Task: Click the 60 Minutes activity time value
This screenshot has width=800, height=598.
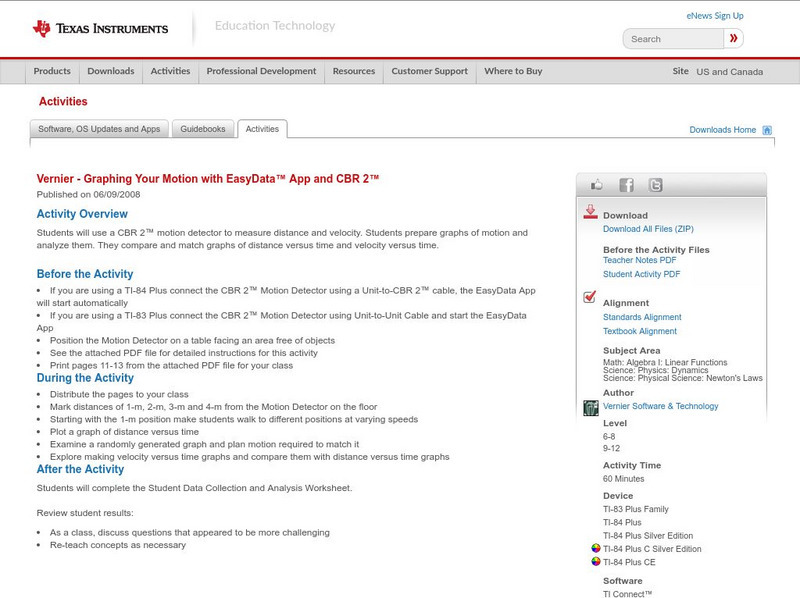Action: (x=623, y=479)
